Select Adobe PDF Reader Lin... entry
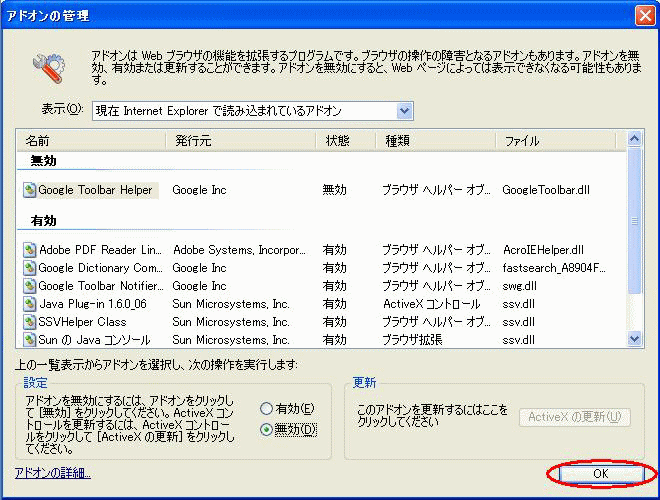The height and width of the screenshot is (500, 660). point(100,250)
